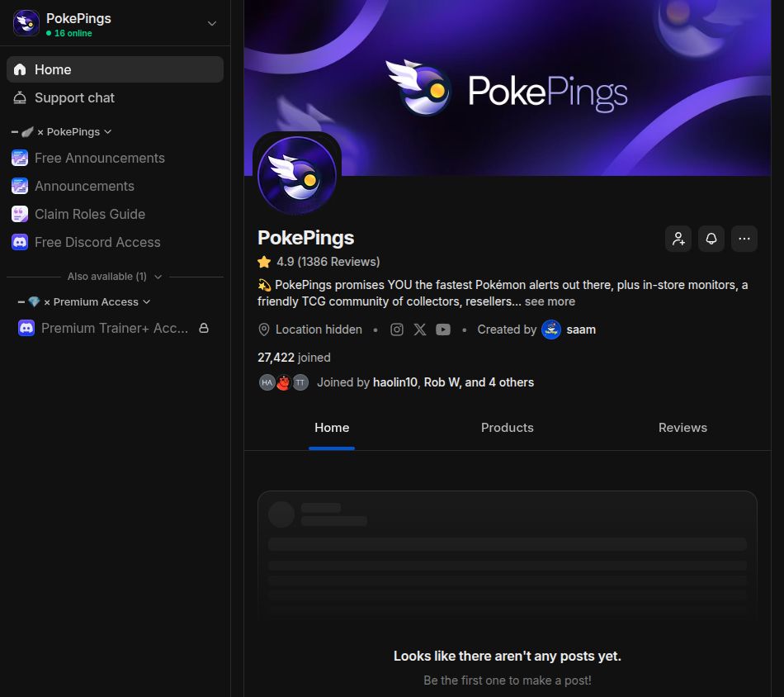Click the Support chat bell icon
This screenshot has height=697, width=784.
point(20,97)
